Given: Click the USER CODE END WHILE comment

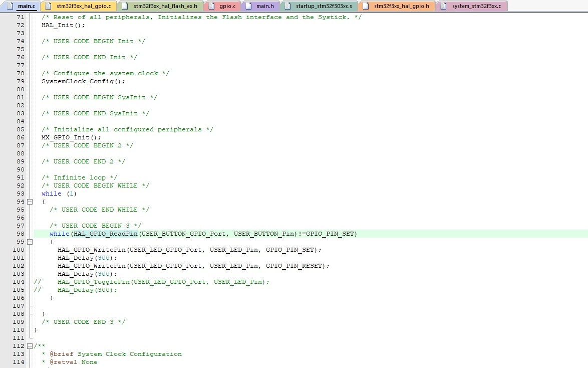Looking at the screenshot, I should [x=99, y=210].
